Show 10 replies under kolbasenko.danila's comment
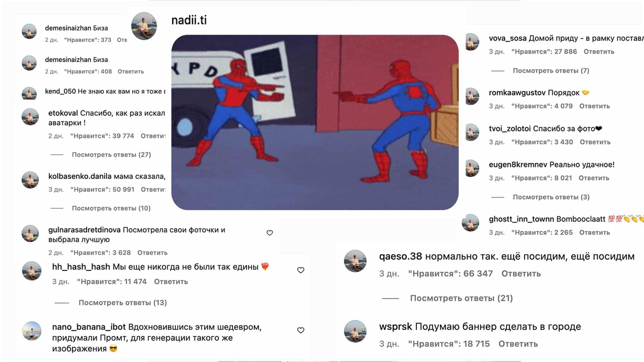The width and height of the screenshot is (644, 362). point(111,208)
